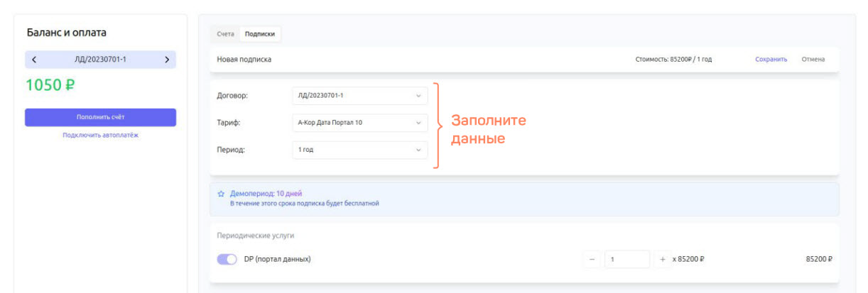868x293 pixels.
Task: Click the DP quantity input field
Action: pos(626,260)
